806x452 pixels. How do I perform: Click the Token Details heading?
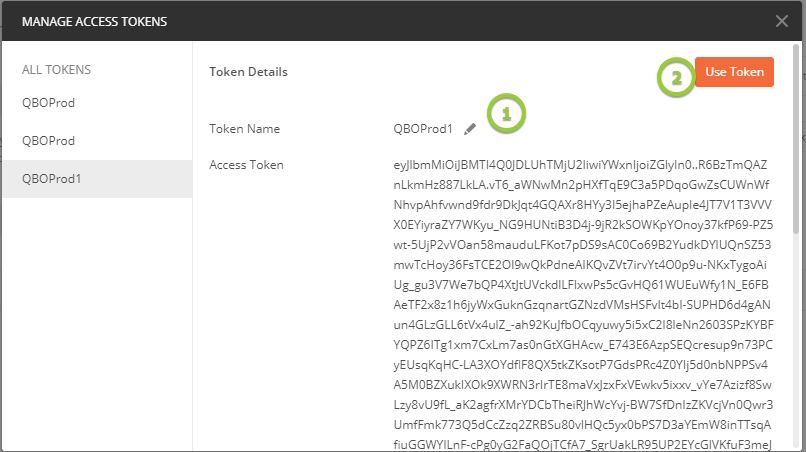click(x=248, y=72)
